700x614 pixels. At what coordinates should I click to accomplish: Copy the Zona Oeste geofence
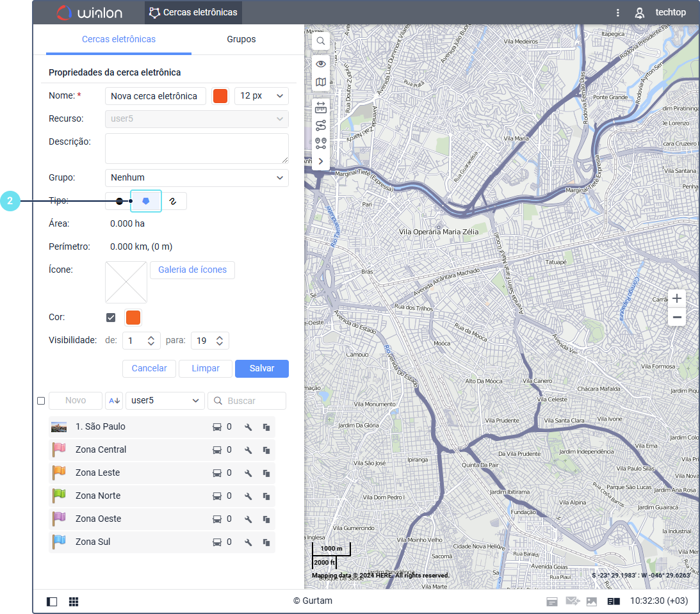(266, 519)
